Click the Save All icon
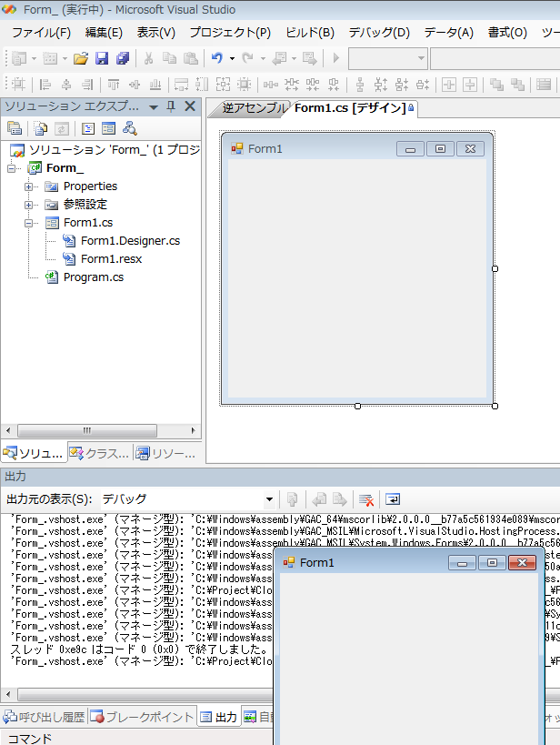Viewport: 560px width, 745px height. pos(123,58)
